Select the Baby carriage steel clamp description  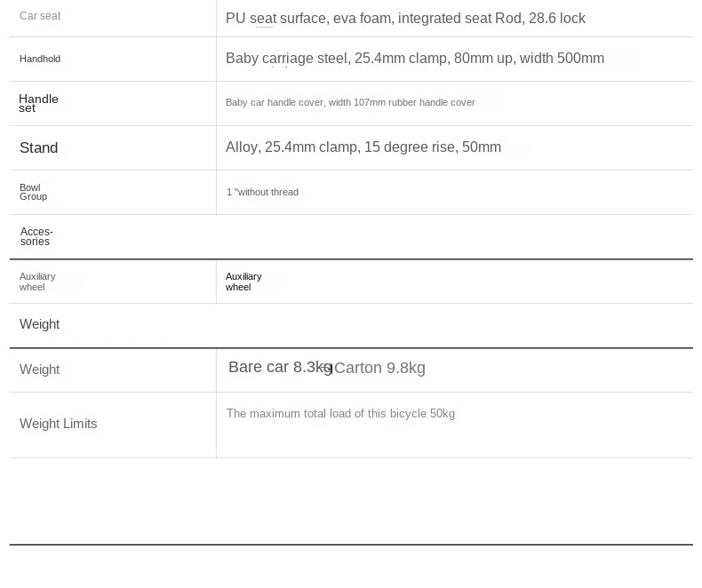[x=415, y=58]
